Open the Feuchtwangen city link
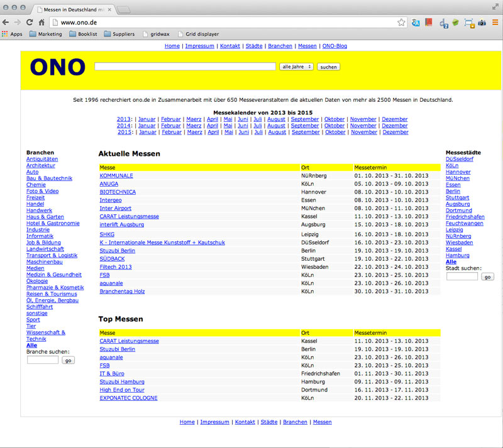This screenshot has width=503, height=448. click(x=464, y=223)
